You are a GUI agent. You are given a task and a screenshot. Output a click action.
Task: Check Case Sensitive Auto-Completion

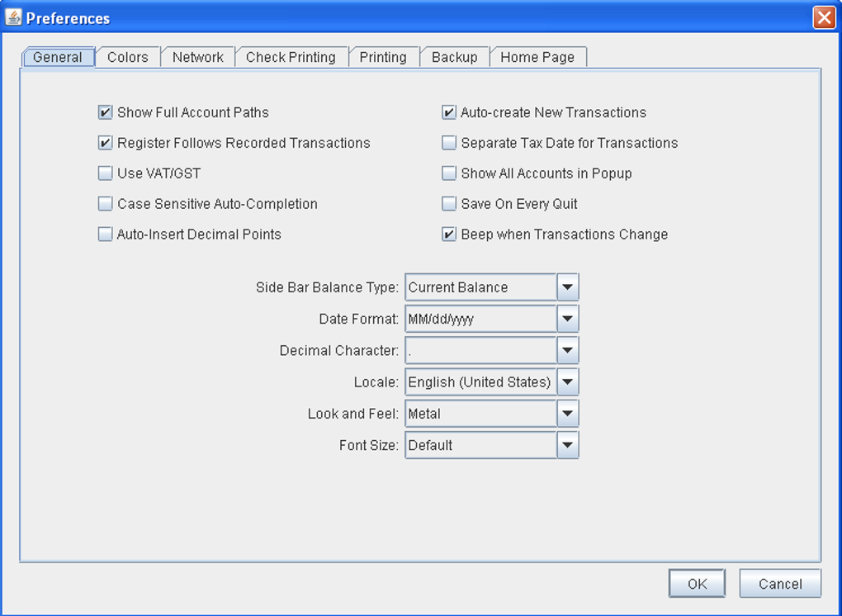(106, 204)
